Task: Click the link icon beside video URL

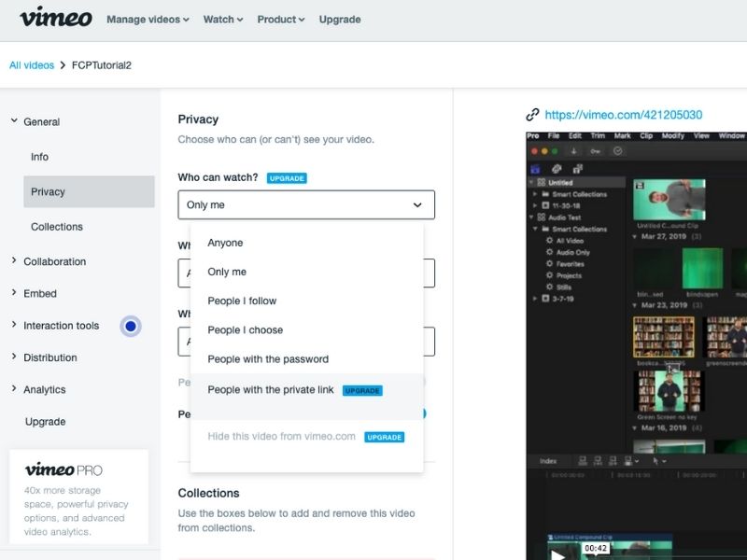Action: point(532,115)
